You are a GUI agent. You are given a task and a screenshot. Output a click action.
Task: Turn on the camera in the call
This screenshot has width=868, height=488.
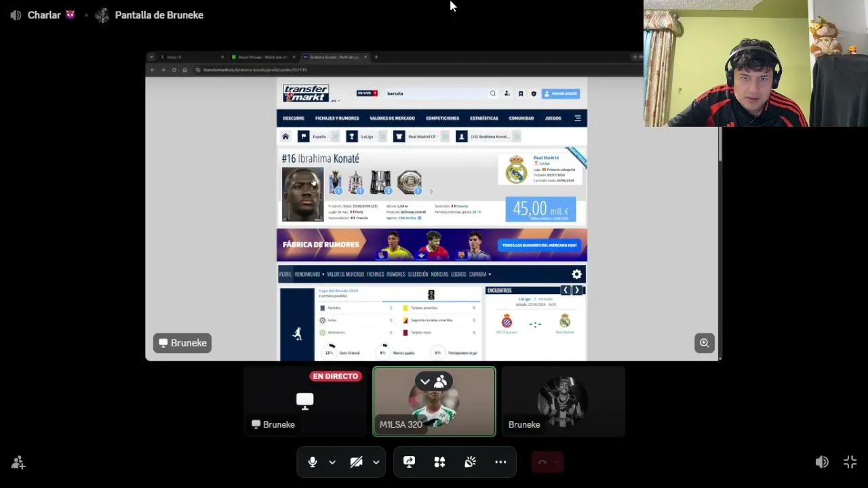pyautogui.click(x=356, y=462)
